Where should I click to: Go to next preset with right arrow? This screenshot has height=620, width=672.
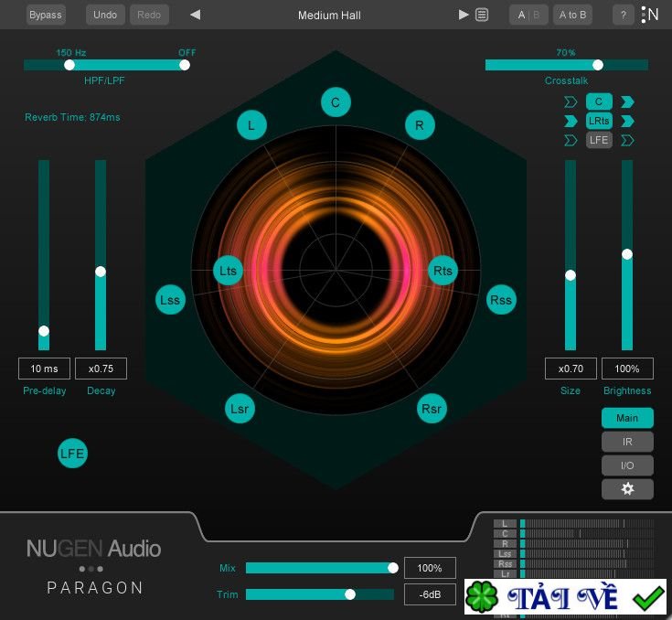click(464, 15)
